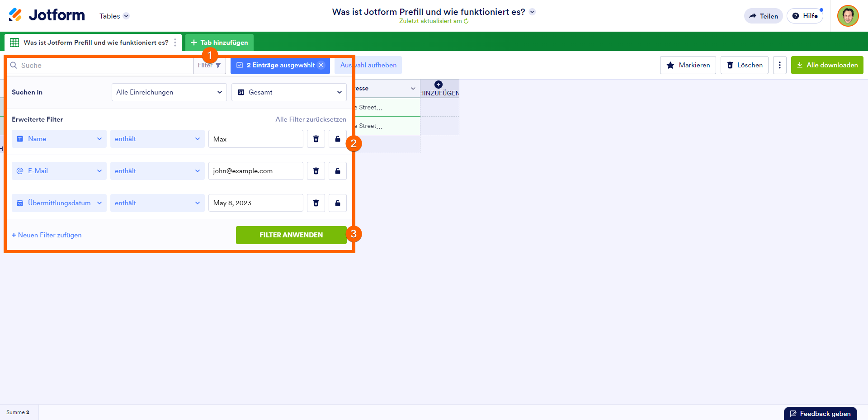Toggle the Filter button
The width and height of the screenshot is (868, 420).
tap(209, 66)
